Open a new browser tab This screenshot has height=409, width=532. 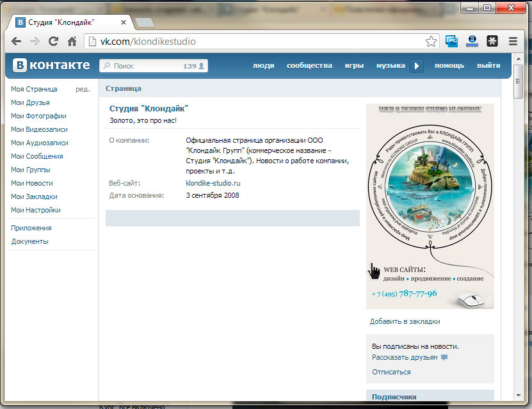144,23
